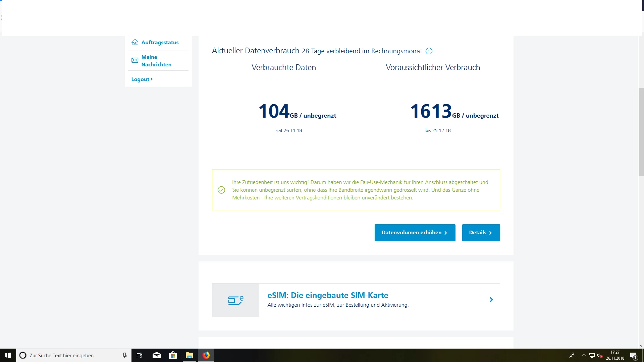Click the Datenvolumen erhöhen button
This screenshot has height=362, width=644.
[x=415, y=233]
